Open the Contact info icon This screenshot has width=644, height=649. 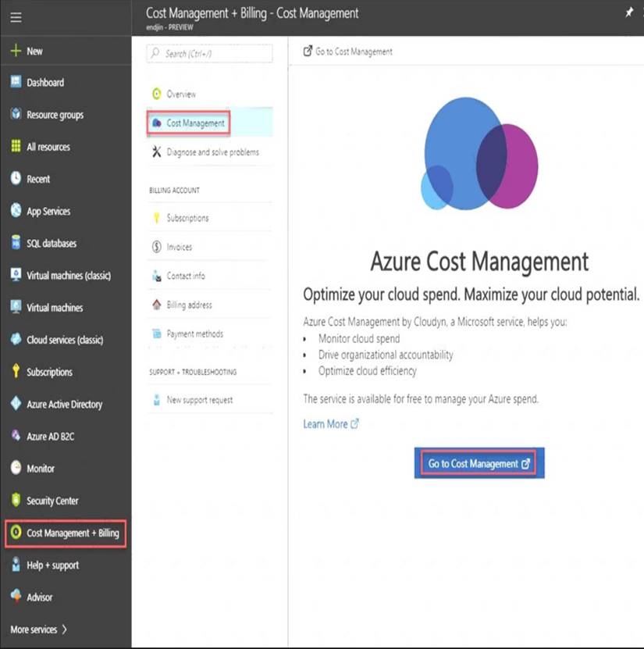[156, 276]
